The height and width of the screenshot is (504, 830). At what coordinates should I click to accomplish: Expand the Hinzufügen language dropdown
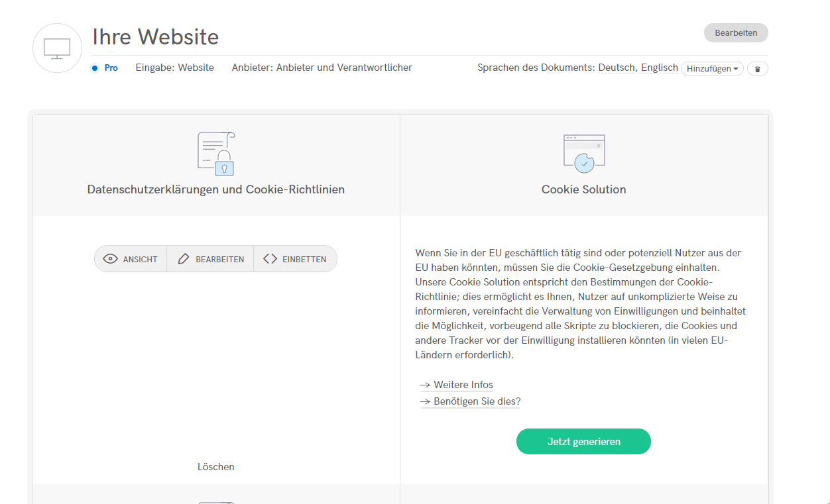tap(712, 69)
